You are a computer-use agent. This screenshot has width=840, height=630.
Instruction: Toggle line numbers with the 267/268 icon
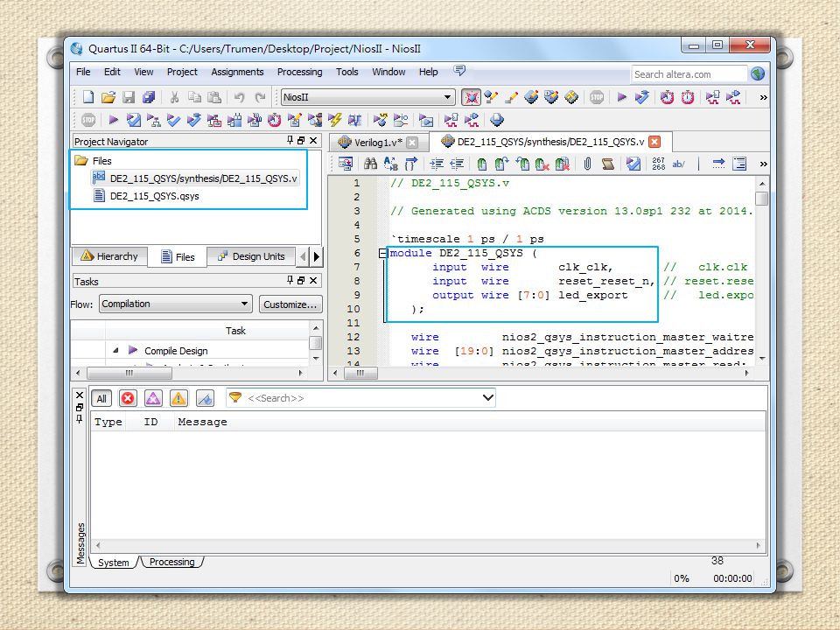tap(658, 164)
